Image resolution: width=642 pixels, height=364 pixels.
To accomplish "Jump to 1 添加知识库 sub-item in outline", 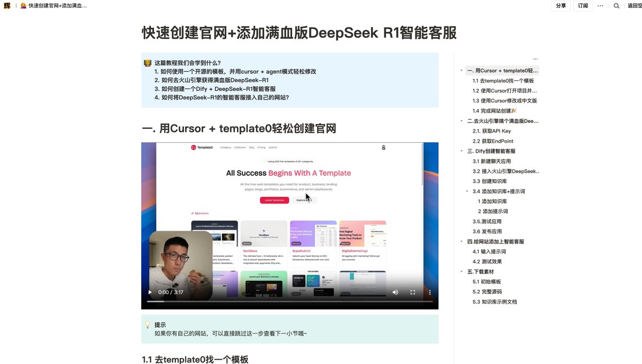I will click(x=492, y=202).
